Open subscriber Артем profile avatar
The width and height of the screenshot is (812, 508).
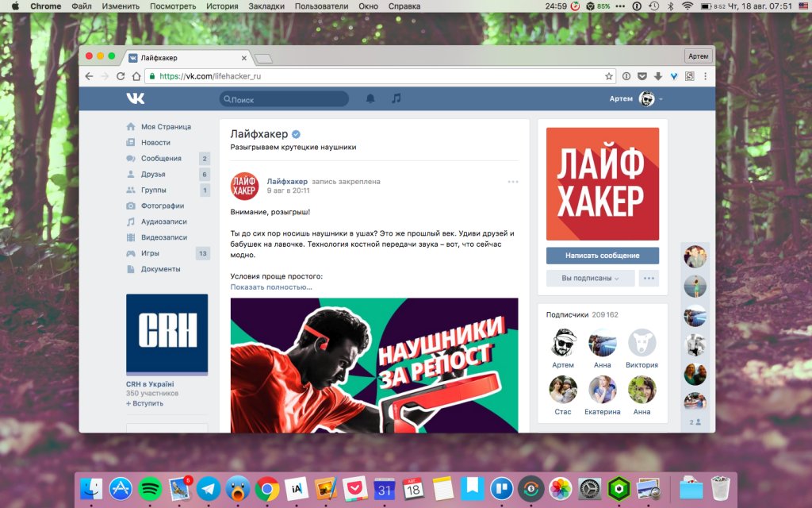[x=563, y=343]
